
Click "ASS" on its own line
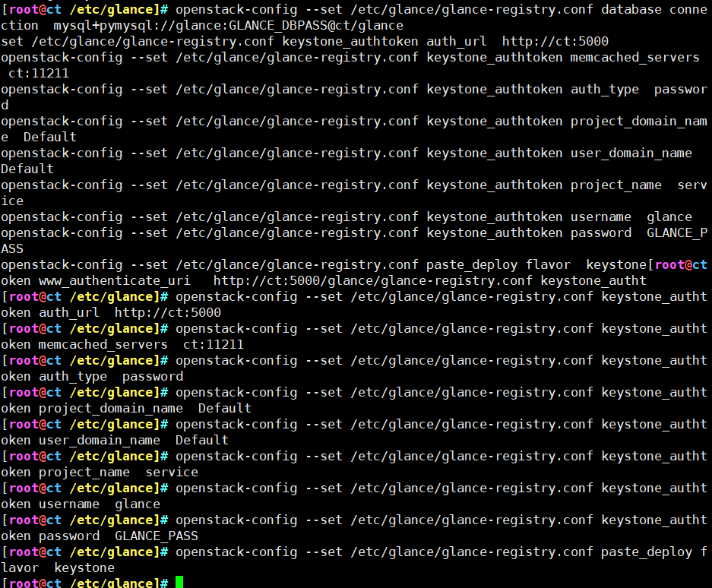coord(12,249)
